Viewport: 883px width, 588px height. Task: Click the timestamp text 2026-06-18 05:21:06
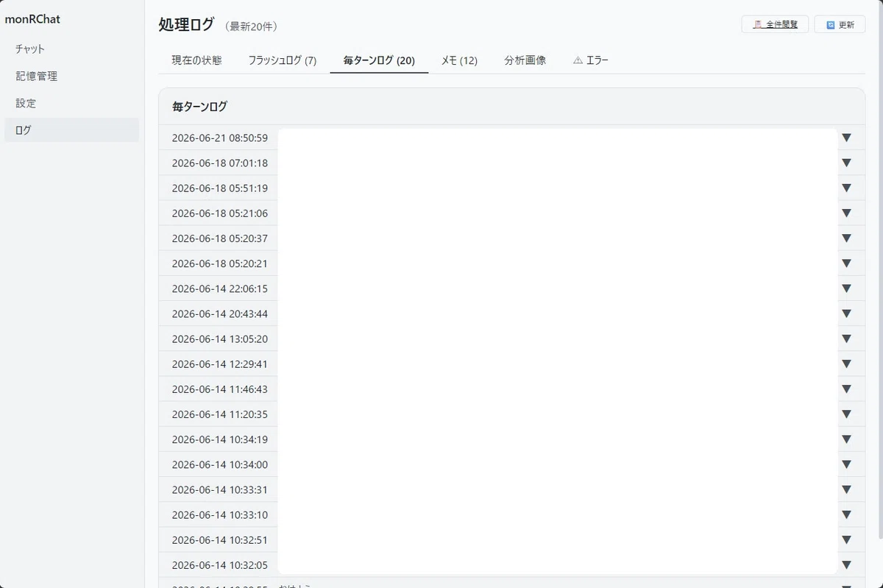(220, 213)
